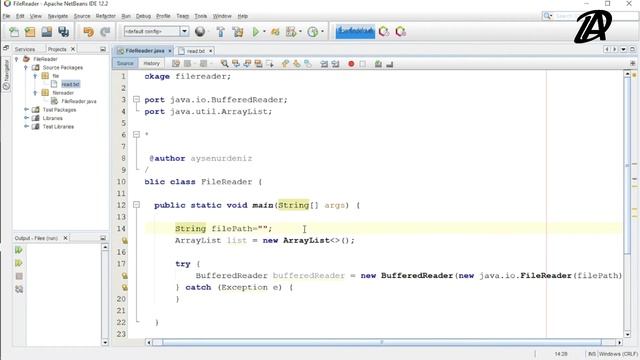Click the blue memory usage graph
The image size is (640, 360).
(355, 31)
